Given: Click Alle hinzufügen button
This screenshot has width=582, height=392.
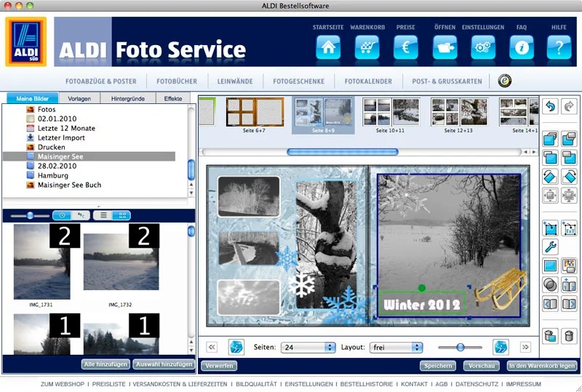Looking at the screenshot, I should 105,364.
